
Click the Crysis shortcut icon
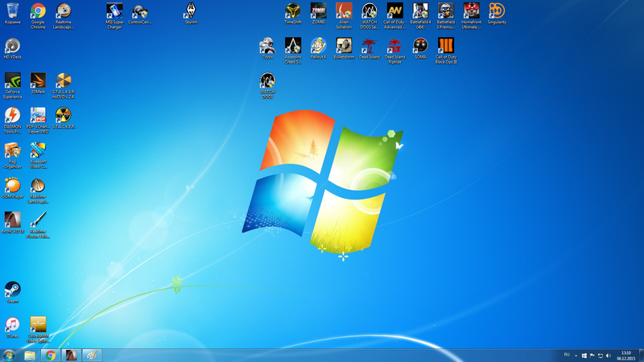pos(267,46)
